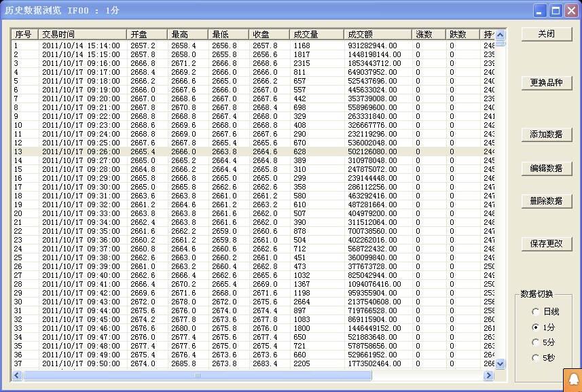The height and width of the screenshot is (392, 582).
Task: Click the 保存更改 button
Action: [x=547, y=244]
